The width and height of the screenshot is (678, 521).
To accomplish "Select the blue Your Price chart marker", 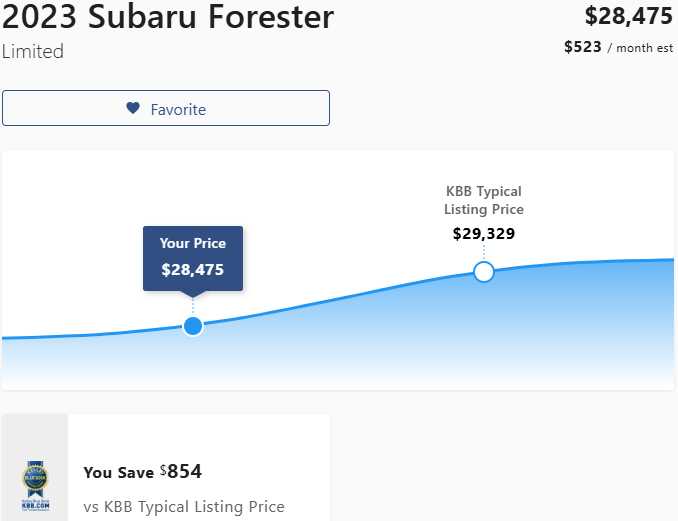I will [x=193, y=326].
